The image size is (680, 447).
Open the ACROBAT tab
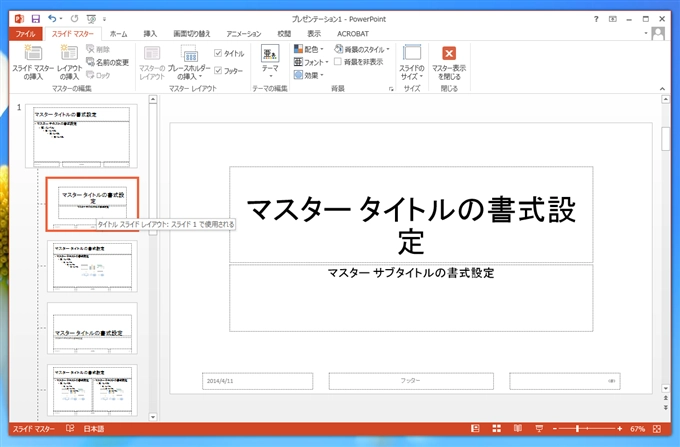click(353, 33)
